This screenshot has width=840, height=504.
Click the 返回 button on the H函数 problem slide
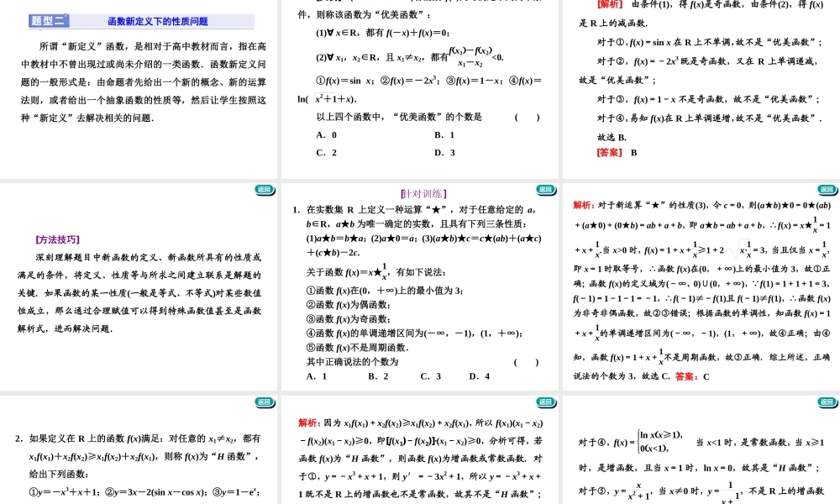coord(265,403)
